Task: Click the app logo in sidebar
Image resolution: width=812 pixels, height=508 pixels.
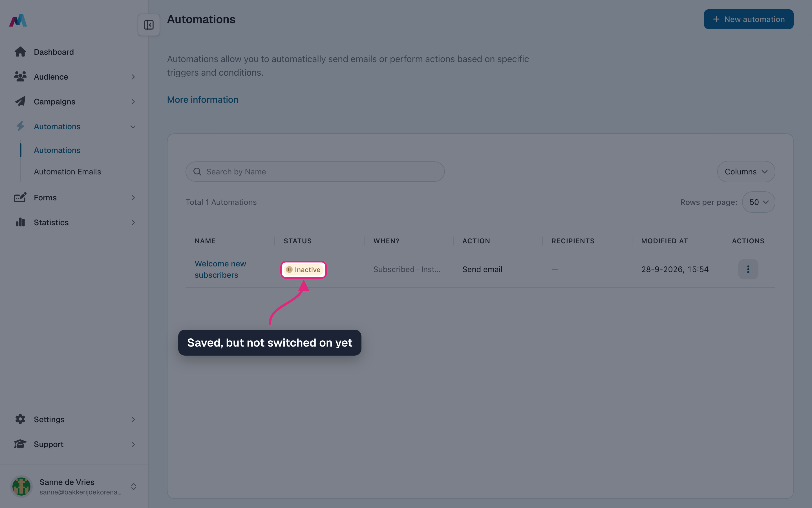Action: click(18, 20)
